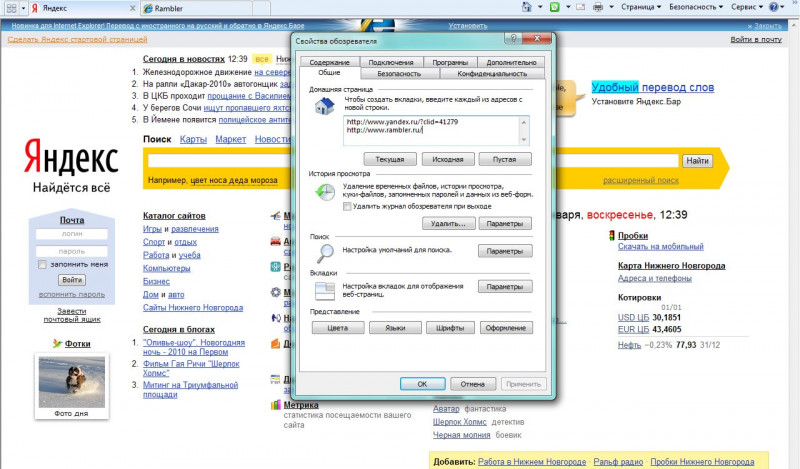Viewport: 800px width, 469px height.
Task: Click the tabs settings window icon
Action: pos(324,291)
